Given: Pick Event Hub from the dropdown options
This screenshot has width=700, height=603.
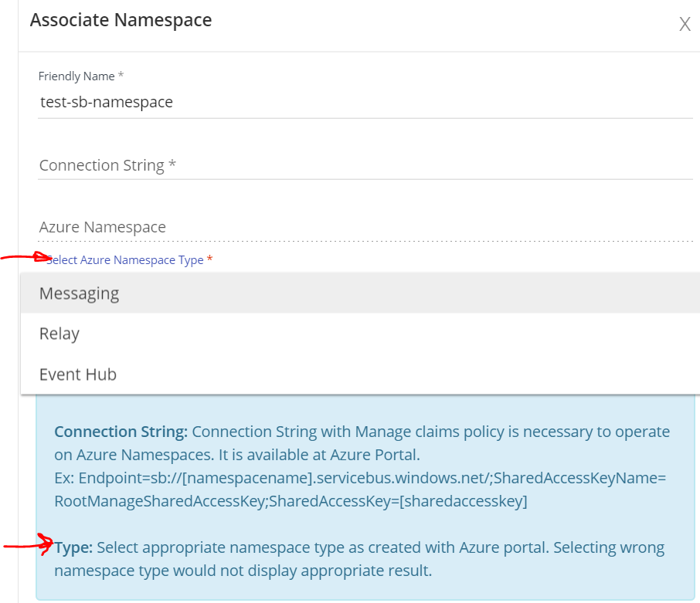Looking at the screenshot, I should coord(77,374).
